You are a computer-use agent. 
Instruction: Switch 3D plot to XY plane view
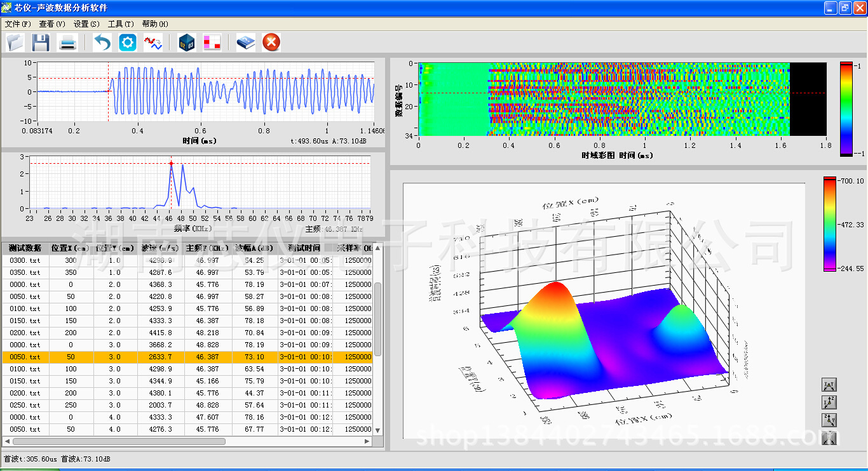[x=829, y=385]
